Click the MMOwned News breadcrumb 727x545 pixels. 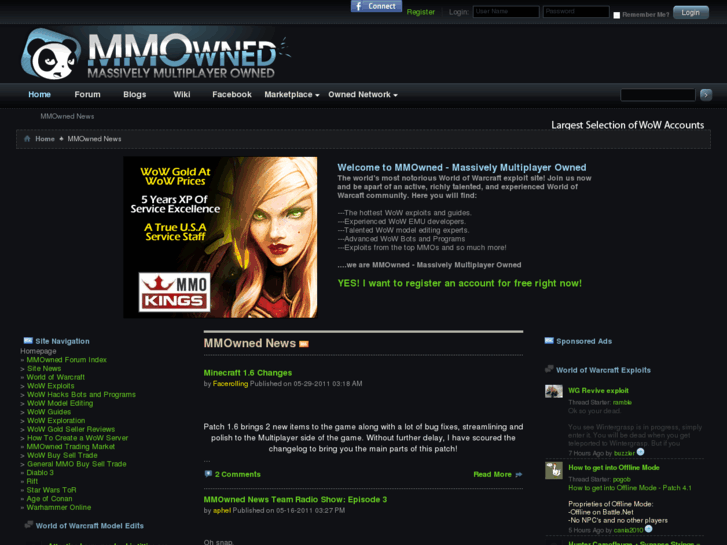point(95,139)
